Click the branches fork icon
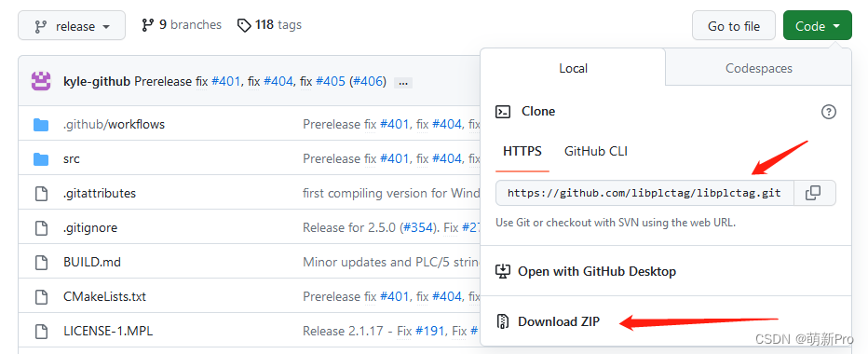Viewport: 868px width, 354px height. pos(148,25)
